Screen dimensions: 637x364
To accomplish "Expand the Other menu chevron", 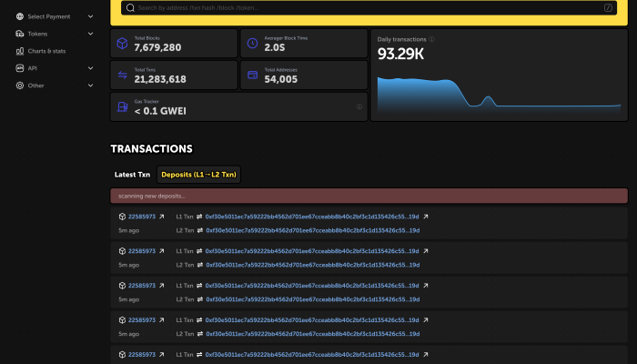I will pyautogui.click(x=90, y=86).
